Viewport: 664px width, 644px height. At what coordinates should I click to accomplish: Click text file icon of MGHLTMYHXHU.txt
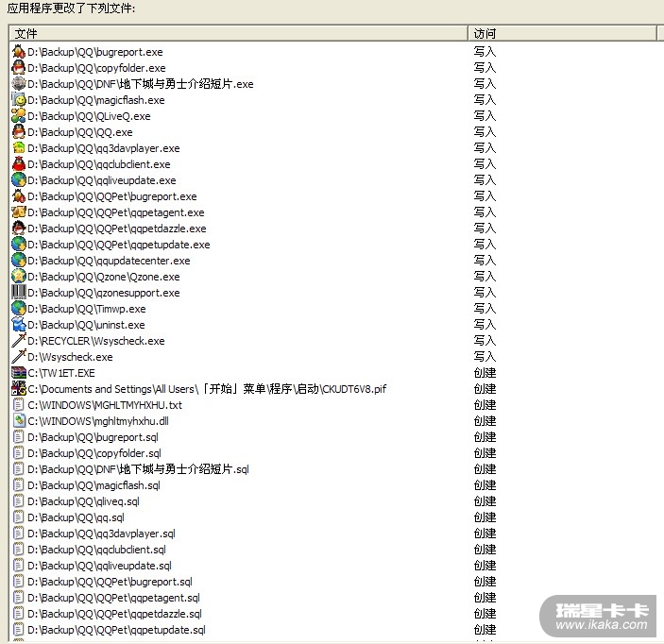pos(19,405)
